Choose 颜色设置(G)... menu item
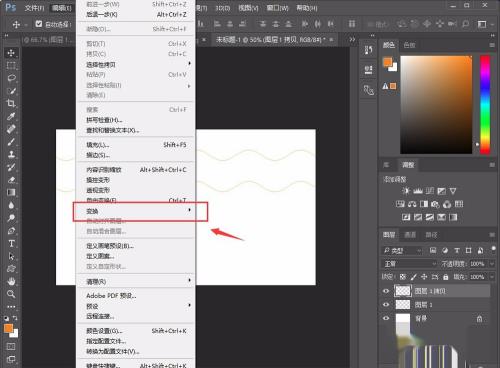500x368 pixels. pos(136,331)
